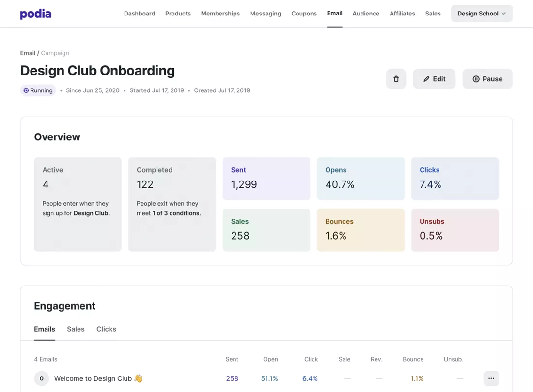Open the three-dots menu for Welcome email

491,378
